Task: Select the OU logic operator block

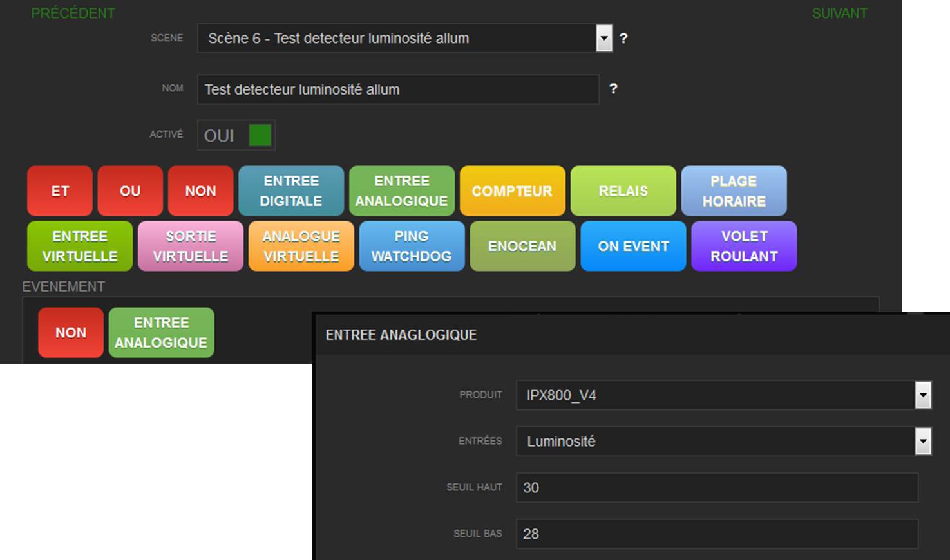Action: coord(130,191)
